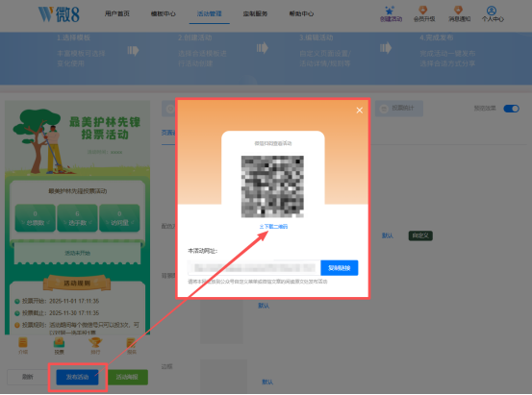Click 默认 under the background image box
The width and height of the screenshot is (532, 395).
[264, 306]
